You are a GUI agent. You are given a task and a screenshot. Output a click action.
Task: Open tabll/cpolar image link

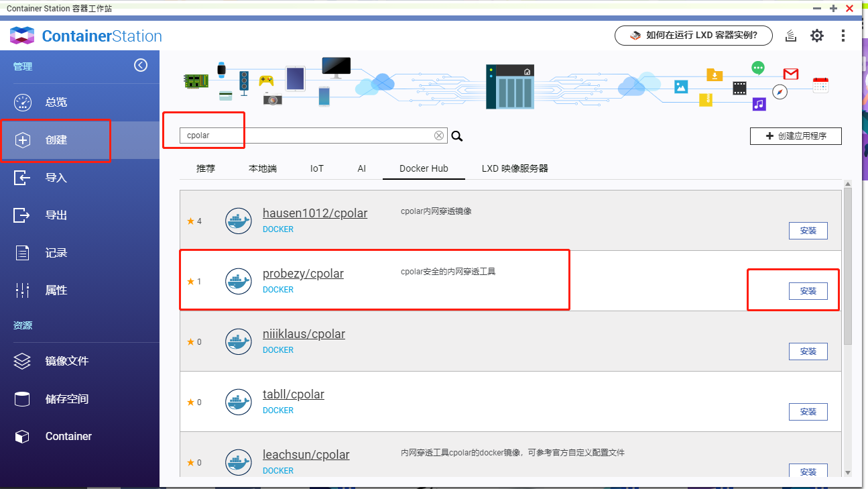[294, 394]
